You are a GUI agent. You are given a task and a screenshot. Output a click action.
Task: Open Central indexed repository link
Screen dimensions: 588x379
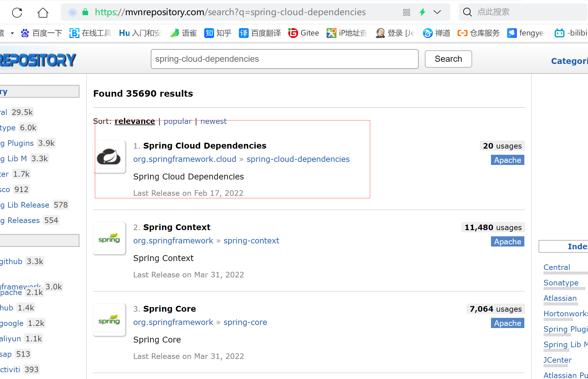[x=557, y=267]
